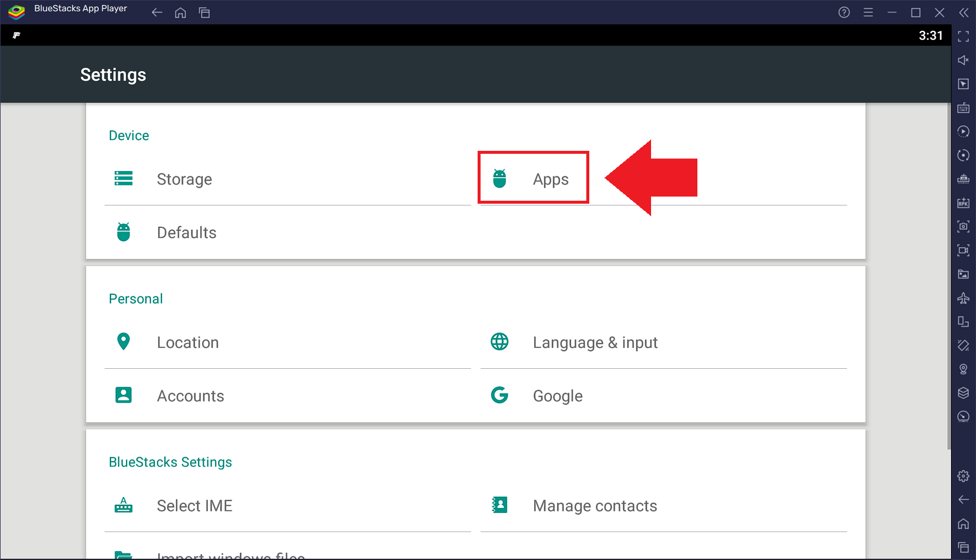The image size is (976, 560).
Task: Enable fullscreen mode from the sidebar
Action: pyautogui.click(x=964, y=36)
